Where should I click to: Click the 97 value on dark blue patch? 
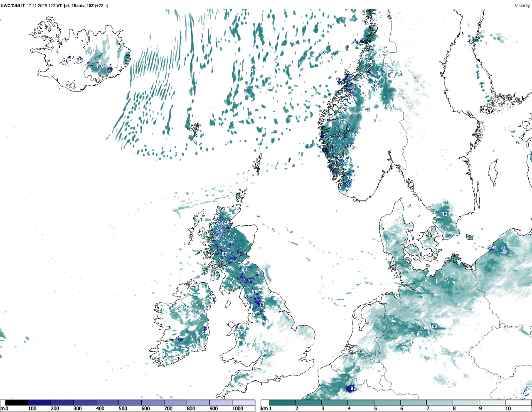[353, 388]
